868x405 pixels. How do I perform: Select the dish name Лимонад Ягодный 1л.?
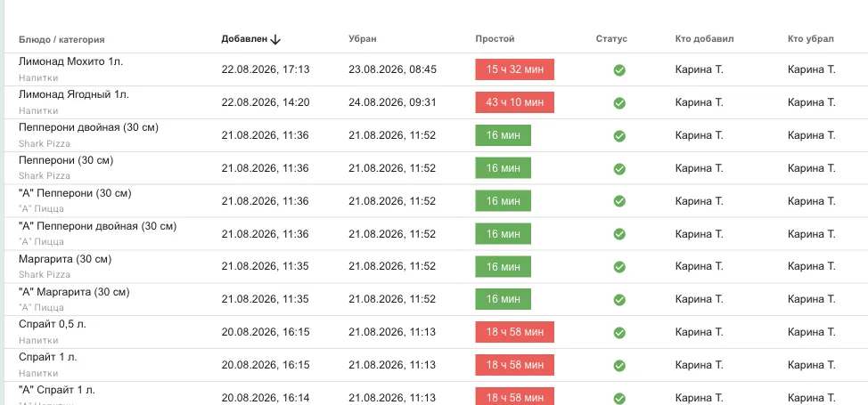[74, 94]
